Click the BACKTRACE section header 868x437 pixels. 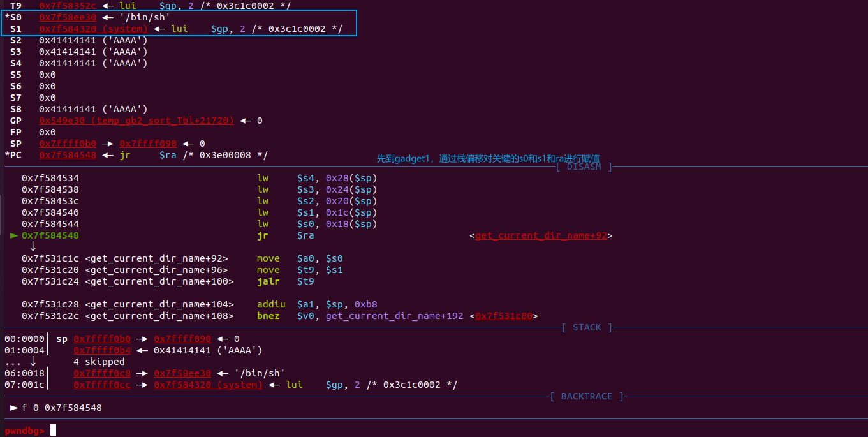pos(587,396)
